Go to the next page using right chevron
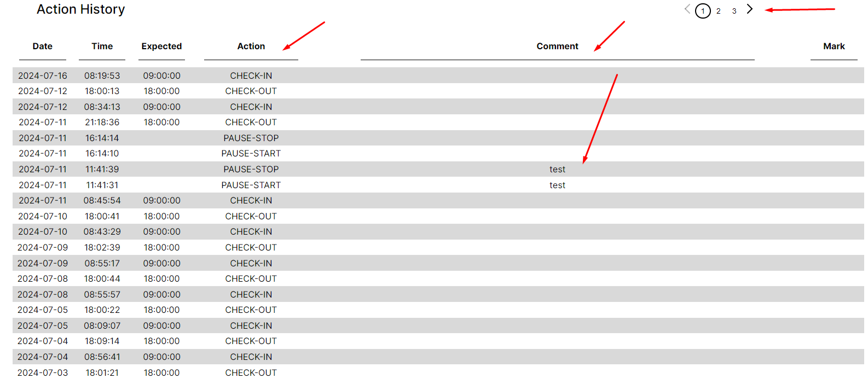Screen dimensions: 868x384 click(x=750, y=9)
